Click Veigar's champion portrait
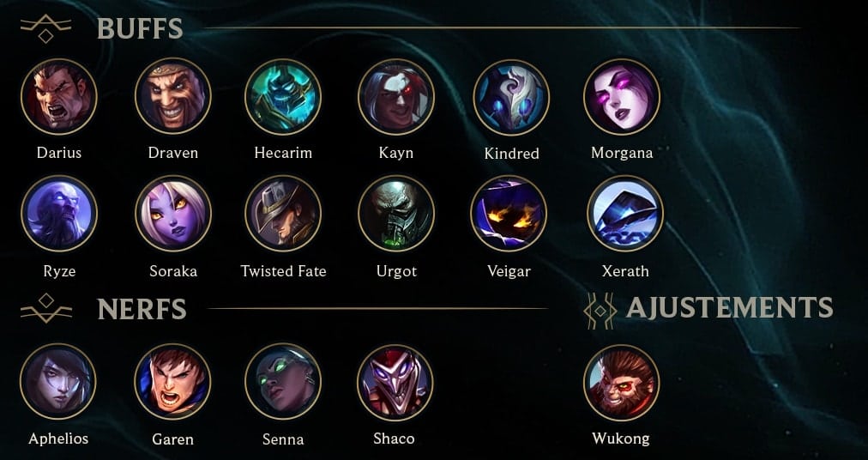Screen dimensions: 868x460 [508, 214]
